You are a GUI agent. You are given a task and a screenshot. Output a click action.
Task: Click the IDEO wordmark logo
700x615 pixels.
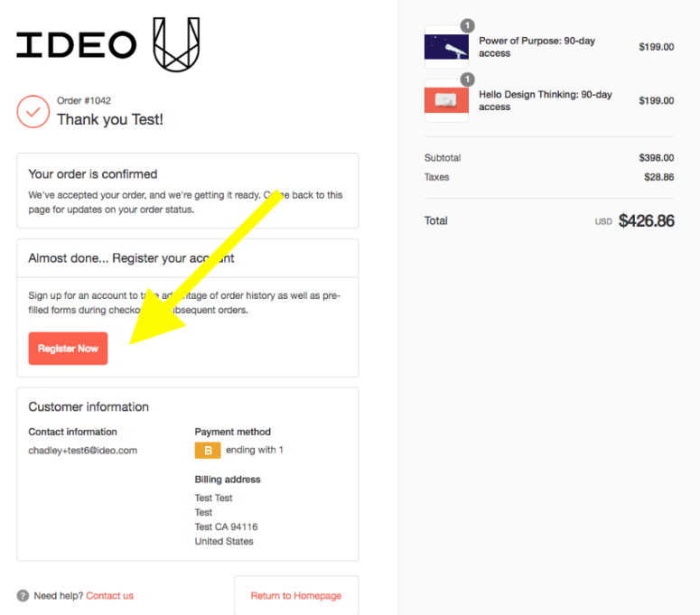pyautogui.click(x=76, y=44)
